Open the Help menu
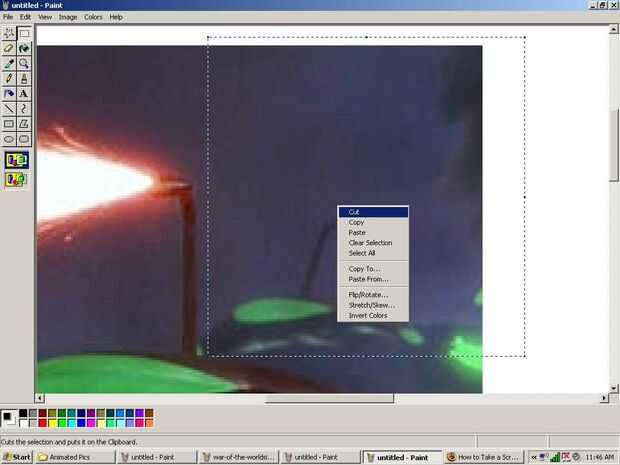620x465 pixels. 116,17
